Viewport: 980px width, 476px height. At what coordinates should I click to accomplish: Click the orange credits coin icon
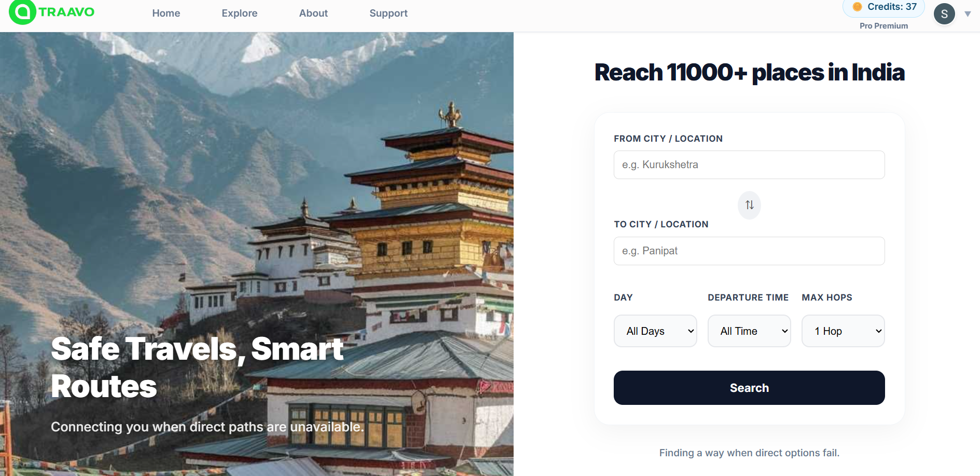[x=857, y=7]
